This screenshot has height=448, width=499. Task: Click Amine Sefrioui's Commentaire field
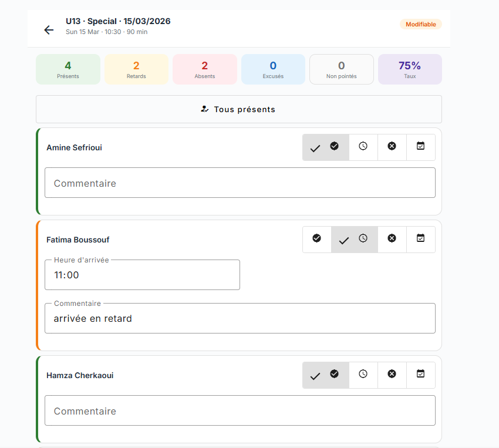click(x=240, y=183)
